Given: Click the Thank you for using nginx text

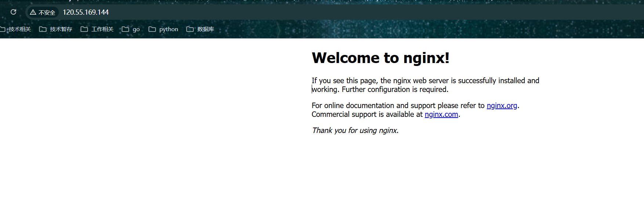Looking at the screenshot, I should click(x=355, y=130).
